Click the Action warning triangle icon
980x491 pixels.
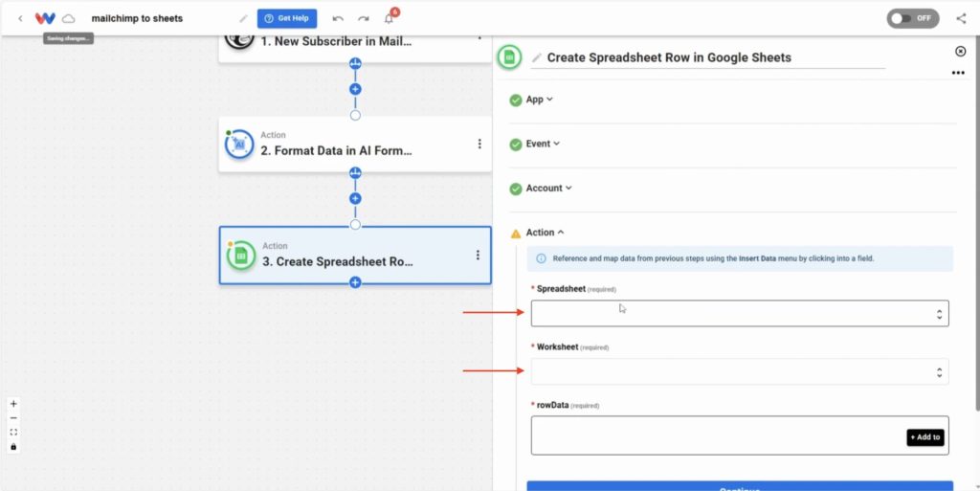(x=516, y=233)
